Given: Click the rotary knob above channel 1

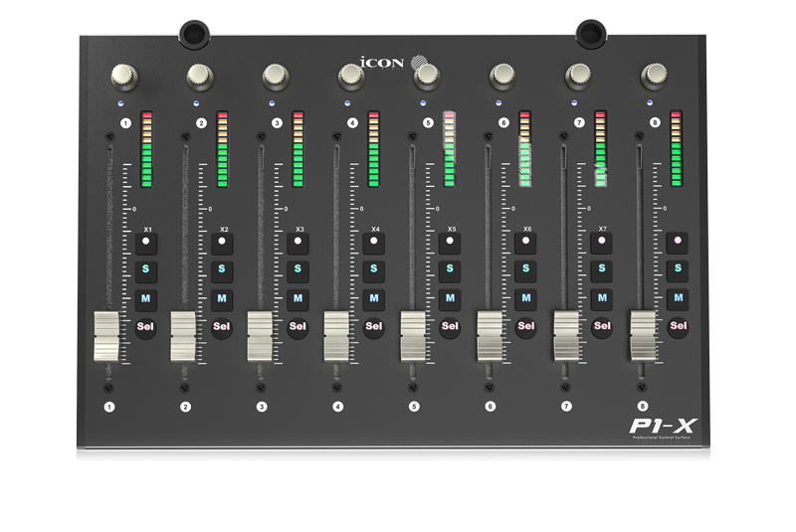Looking at the screenshot, I should coord(124,75).
